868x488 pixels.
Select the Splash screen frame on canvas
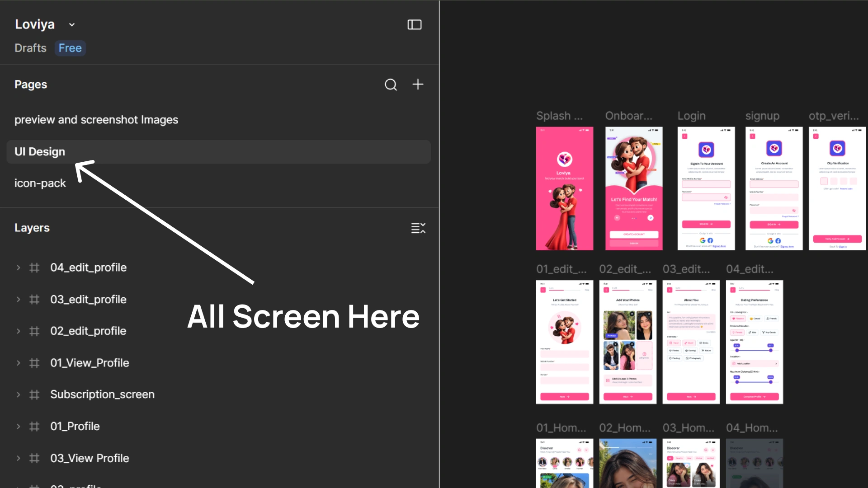coord(565,188)
